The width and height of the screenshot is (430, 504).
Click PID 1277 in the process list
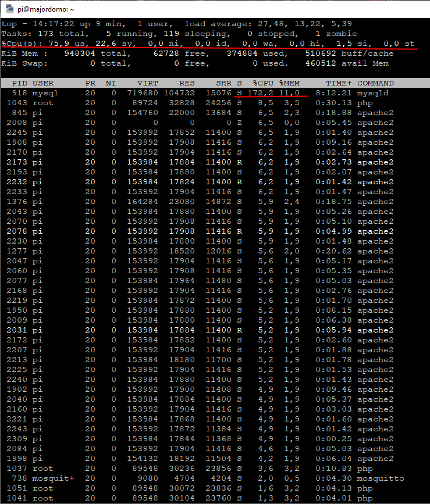(17, 251)
